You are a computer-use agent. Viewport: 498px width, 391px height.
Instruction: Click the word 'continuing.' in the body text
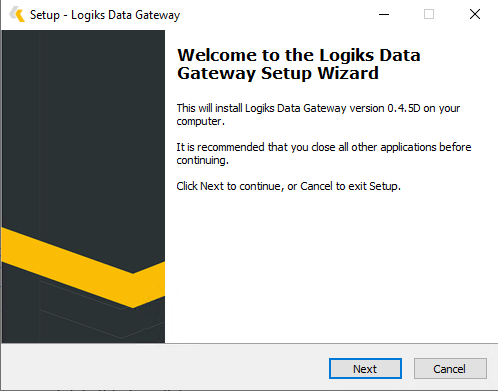(x=203, y=160)
